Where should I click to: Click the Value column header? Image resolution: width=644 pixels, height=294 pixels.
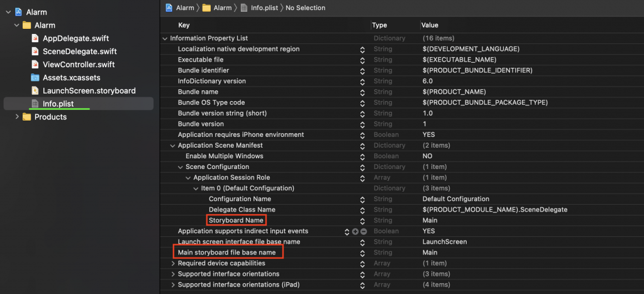[x=430, y=25]
